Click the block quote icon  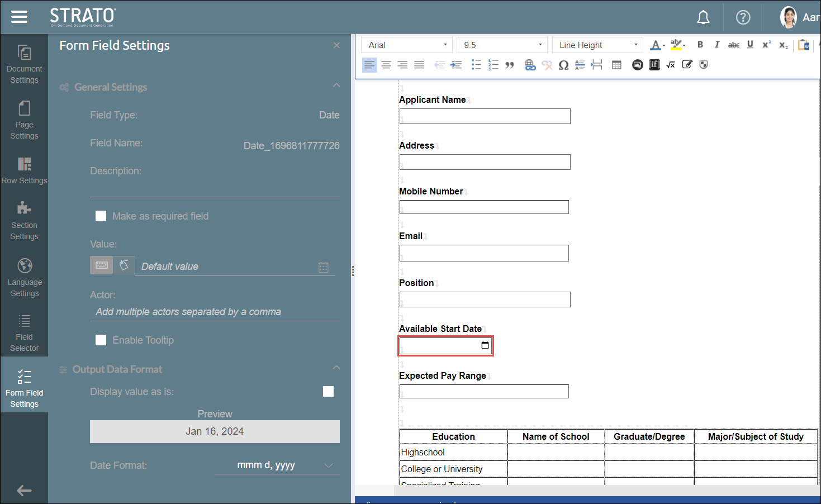coord(509,65)
